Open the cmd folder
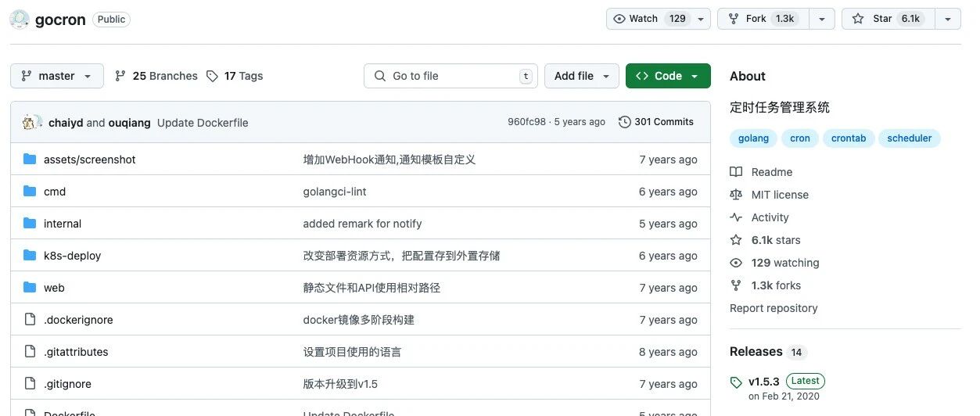The width and height of the screenshot is (980, 416). coord(55,192)
